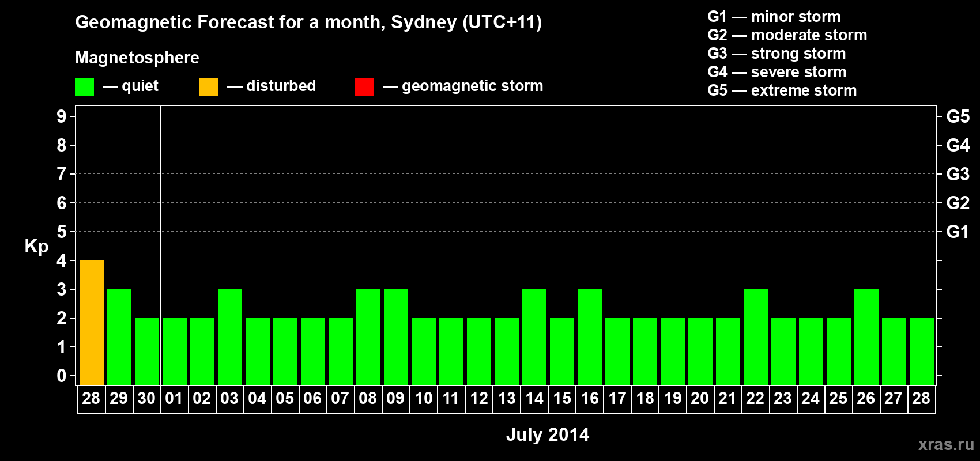Image resolution: width=980 pixels, height=461 pixels.
Task: Click the 'Kp' axis label
Action: (x=36, y=247)
